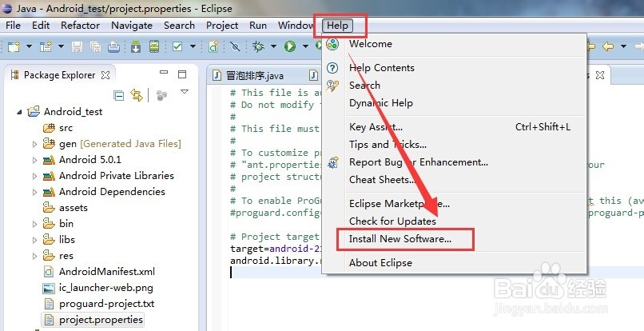Open the Navigate menu
Screen dimensions: 644x331
coord(132,26)
